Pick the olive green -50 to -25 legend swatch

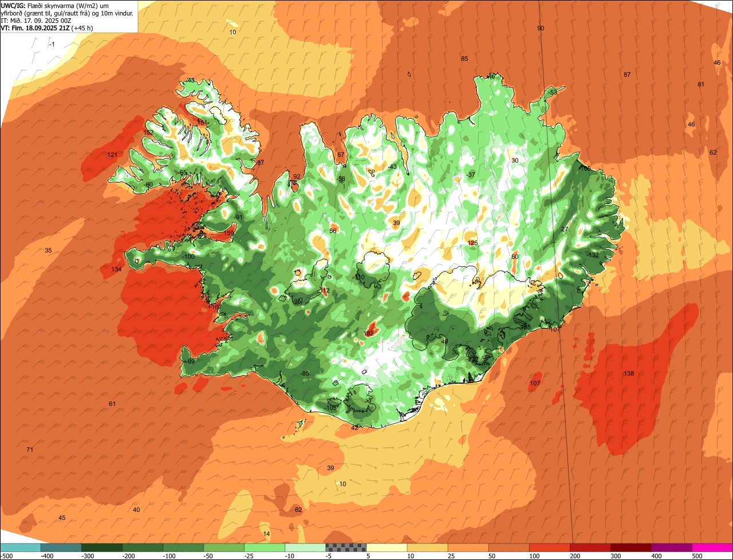(x=223, y=547)
